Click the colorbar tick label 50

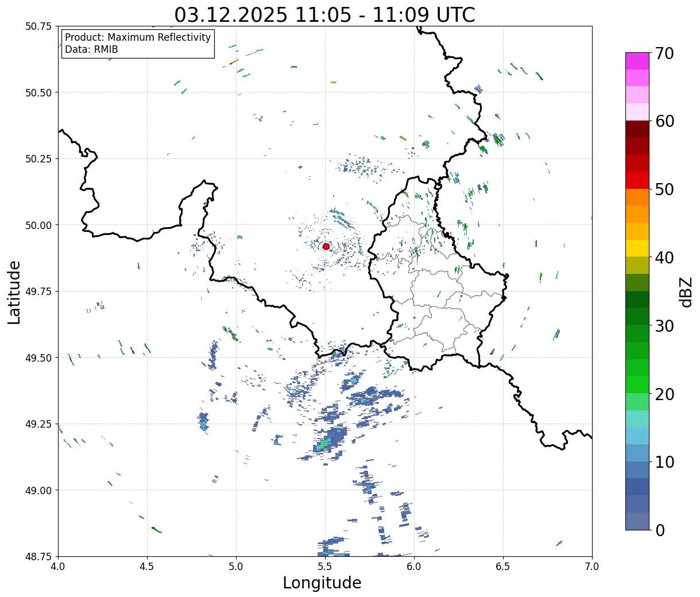click(664, 189)
